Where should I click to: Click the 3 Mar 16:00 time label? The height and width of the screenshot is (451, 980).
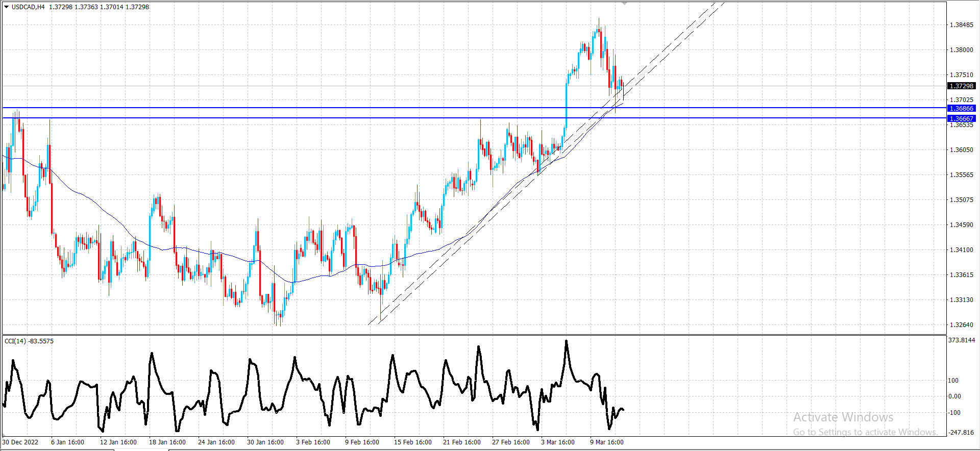[x=558, y=442]
